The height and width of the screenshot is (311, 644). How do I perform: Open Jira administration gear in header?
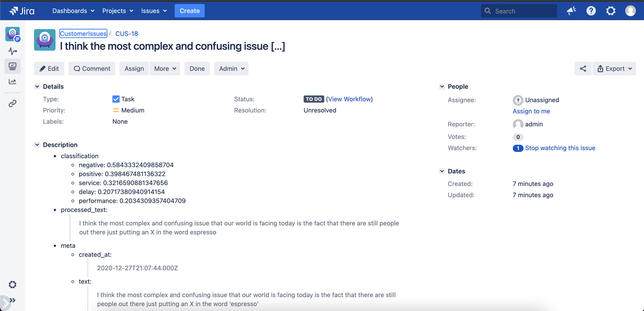tap(610, 11)
